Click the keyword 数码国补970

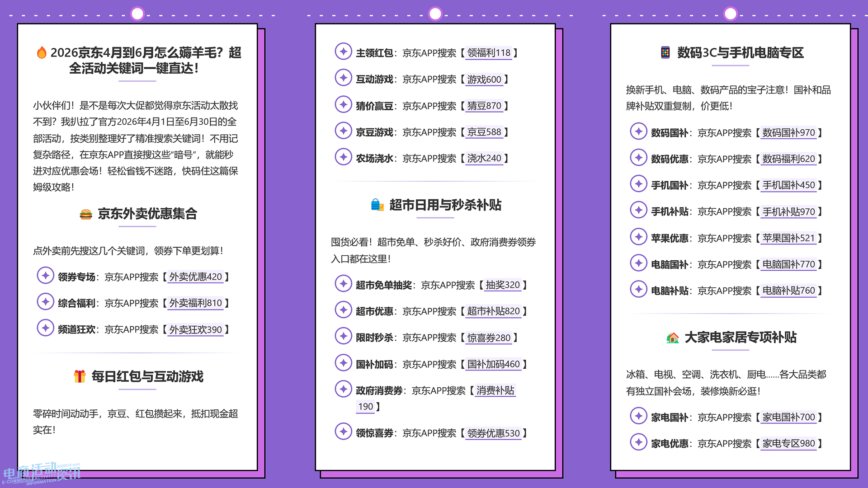pyautogui.click(x=789, y=133)
